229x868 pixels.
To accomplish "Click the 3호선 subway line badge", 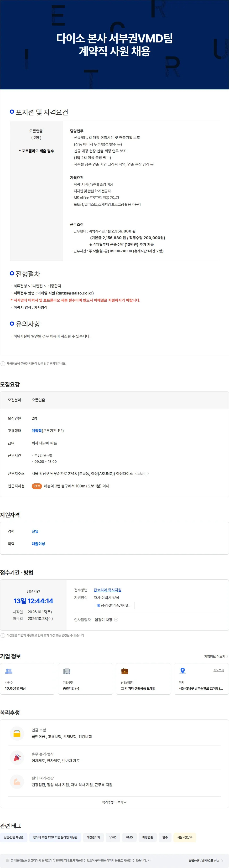I will coord(37,486).
